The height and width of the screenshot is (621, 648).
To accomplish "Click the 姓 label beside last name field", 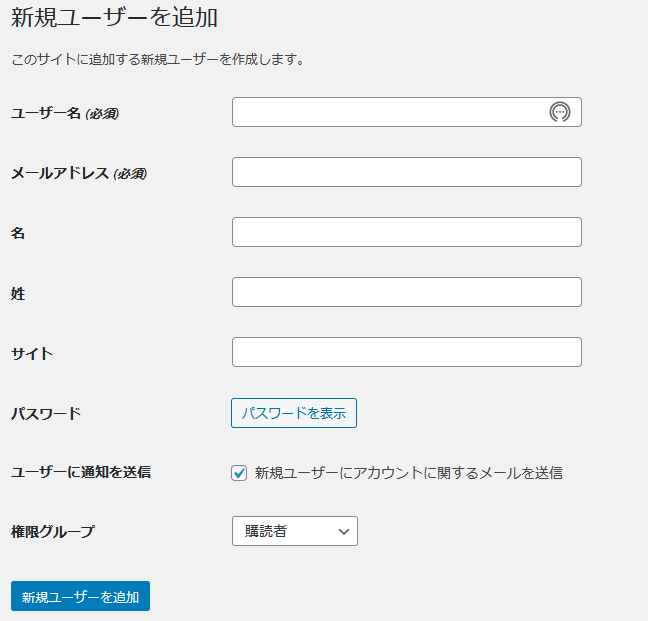I will [18, 293].
